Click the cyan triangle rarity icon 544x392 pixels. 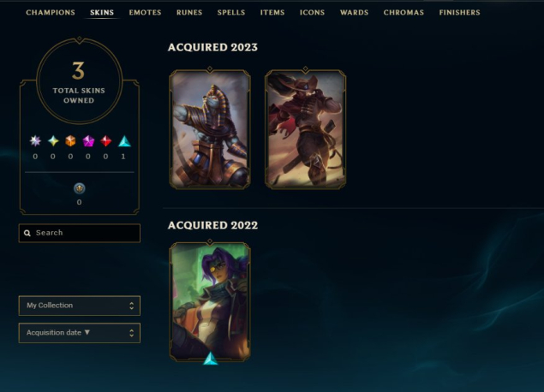pos(124,141)
